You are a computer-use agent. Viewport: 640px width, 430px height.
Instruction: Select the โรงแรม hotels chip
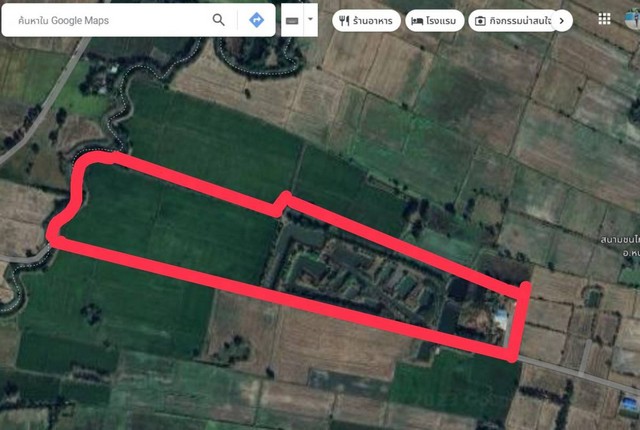point(435,21)
